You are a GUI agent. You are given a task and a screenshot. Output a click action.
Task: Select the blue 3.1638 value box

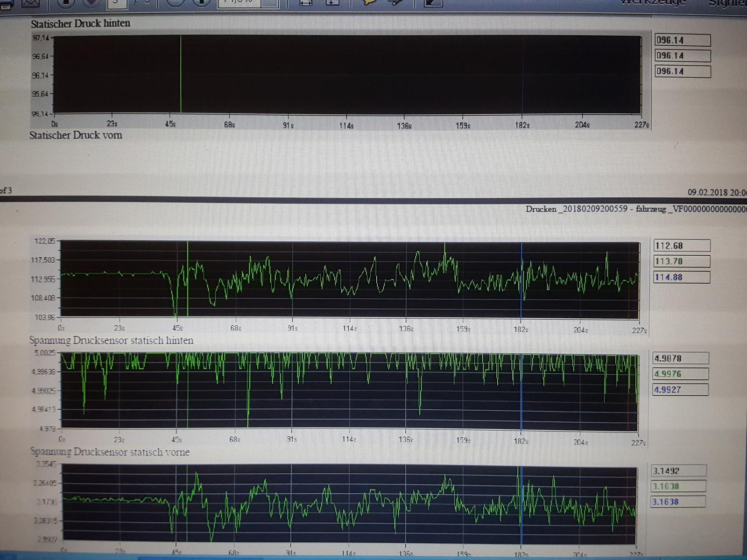point(678,502)
